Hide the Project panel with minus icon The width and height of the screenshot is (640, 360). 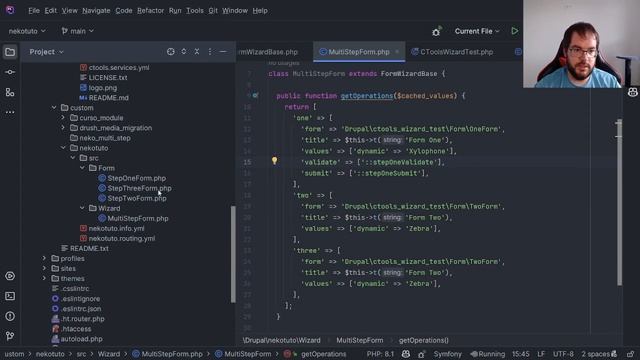tap(223, 51)
